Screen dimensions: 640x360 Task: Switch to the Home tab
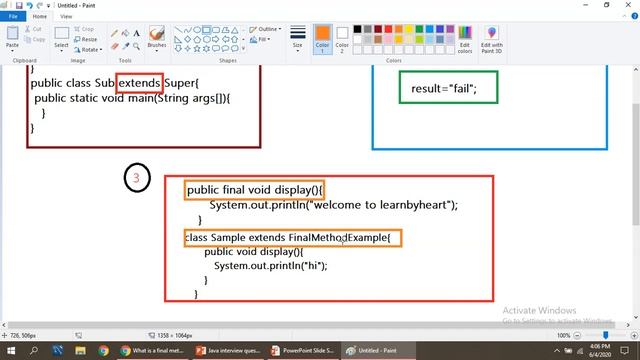40,16
